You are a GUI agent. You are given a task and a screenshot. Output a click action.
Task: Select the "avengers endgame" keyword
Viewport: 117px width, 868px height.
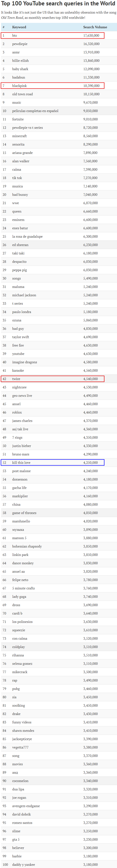(x=26, y=806)
